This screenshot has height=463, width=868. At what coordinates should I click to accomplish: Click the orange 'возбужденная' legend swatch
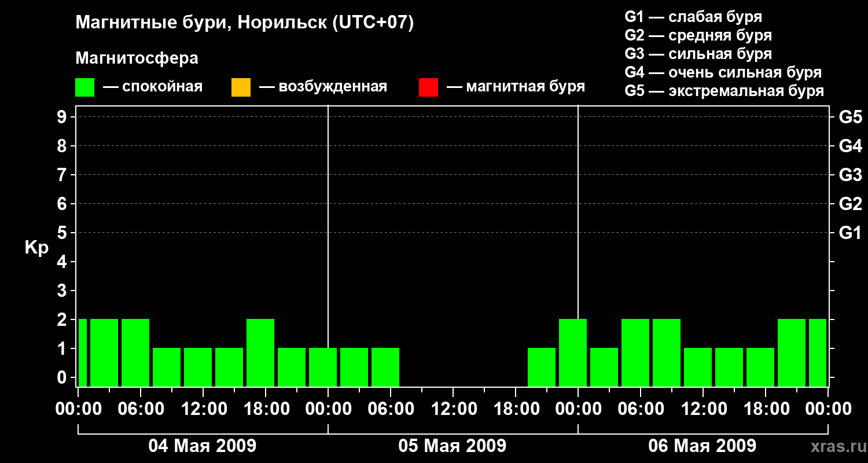(x=241, y=87)
